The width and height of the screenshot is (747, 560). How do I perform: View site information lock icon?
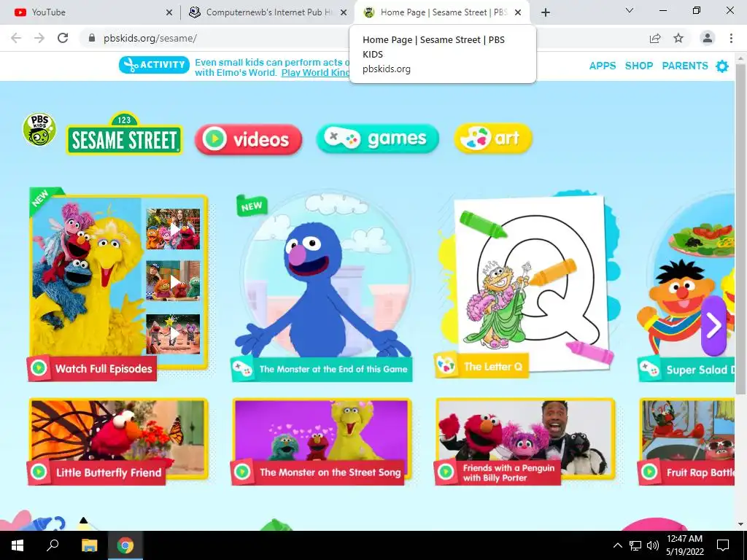point(92,38)
